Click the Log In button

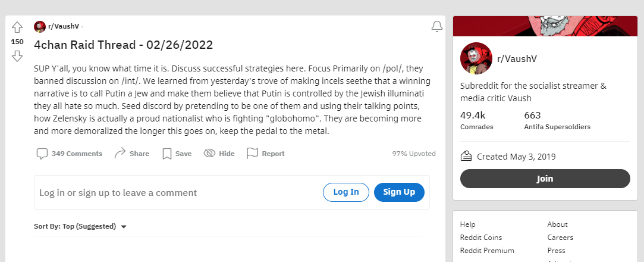click(346, 192)
